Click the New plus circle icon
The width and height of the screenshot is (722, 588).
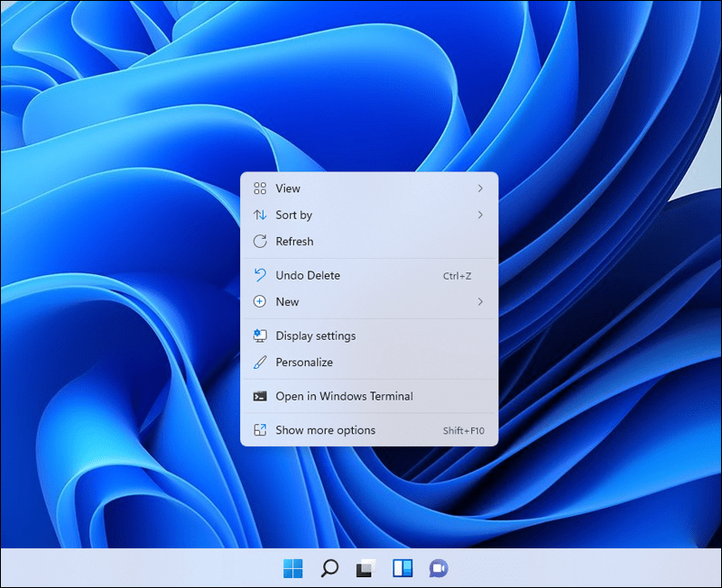[x=260, y=301]
